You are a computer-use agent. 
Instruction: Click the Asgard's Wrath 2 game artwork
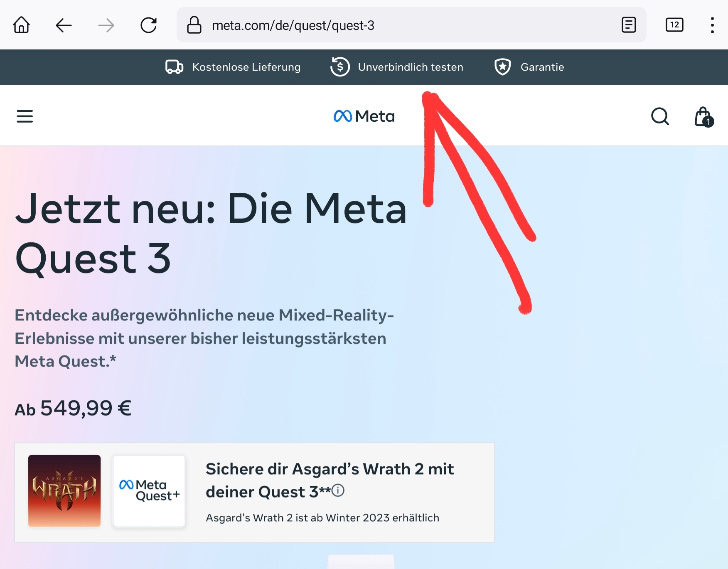[64, 491]
